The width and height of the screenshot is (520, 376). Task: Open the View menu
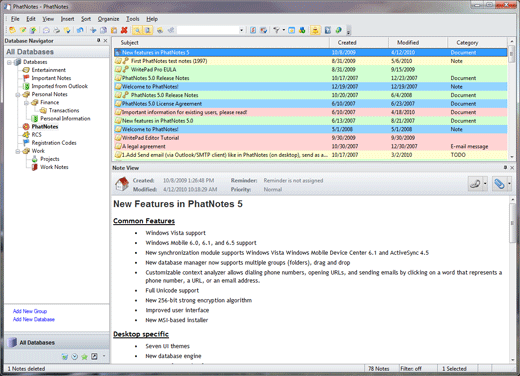[x=48, y=19]
